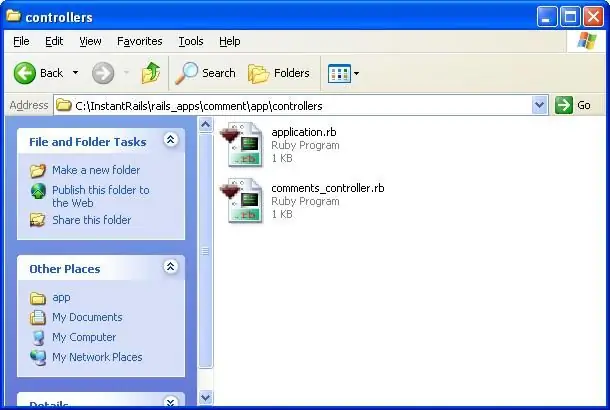The height and width of the screenshot is (410, 610).
Task: Click the controllers folder icon in title bar
Action: tap(14, 16)
